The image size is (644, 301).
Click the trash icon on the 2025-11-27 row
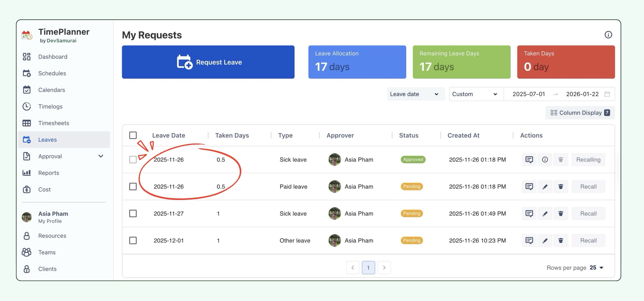pos(561,214)
